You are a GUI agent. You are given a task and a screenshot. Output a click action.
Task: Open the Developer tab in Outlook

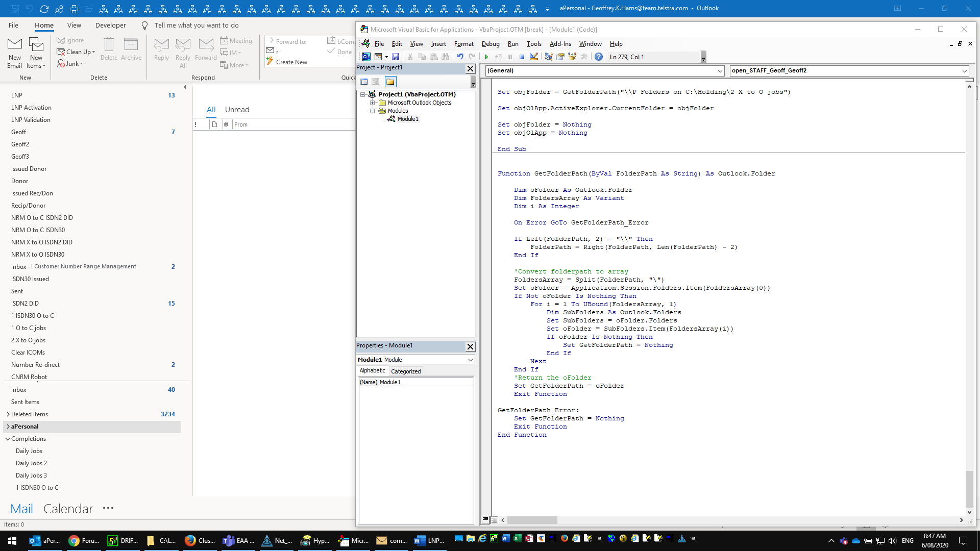click(x=110, y=25)
